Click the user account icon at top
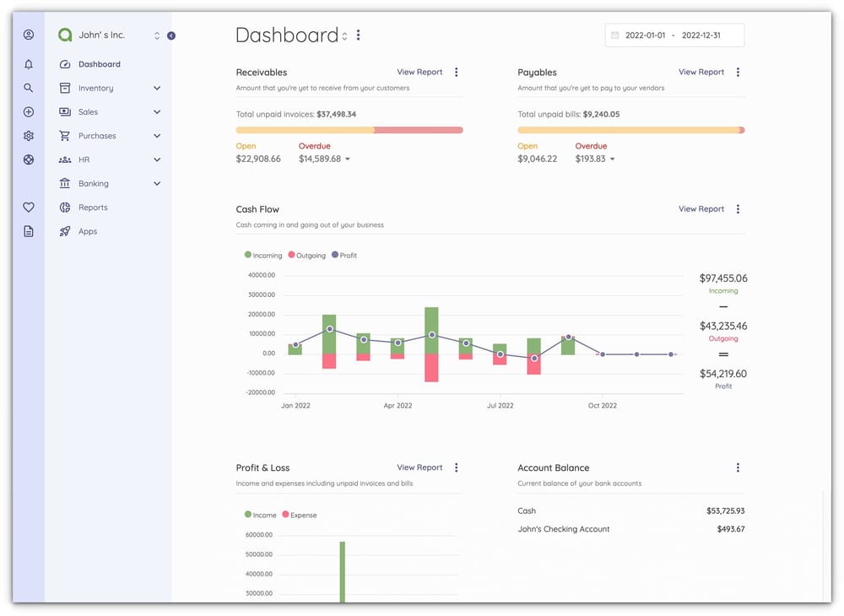Viewport: 844px width, 616px height. (x=28, y=34)
